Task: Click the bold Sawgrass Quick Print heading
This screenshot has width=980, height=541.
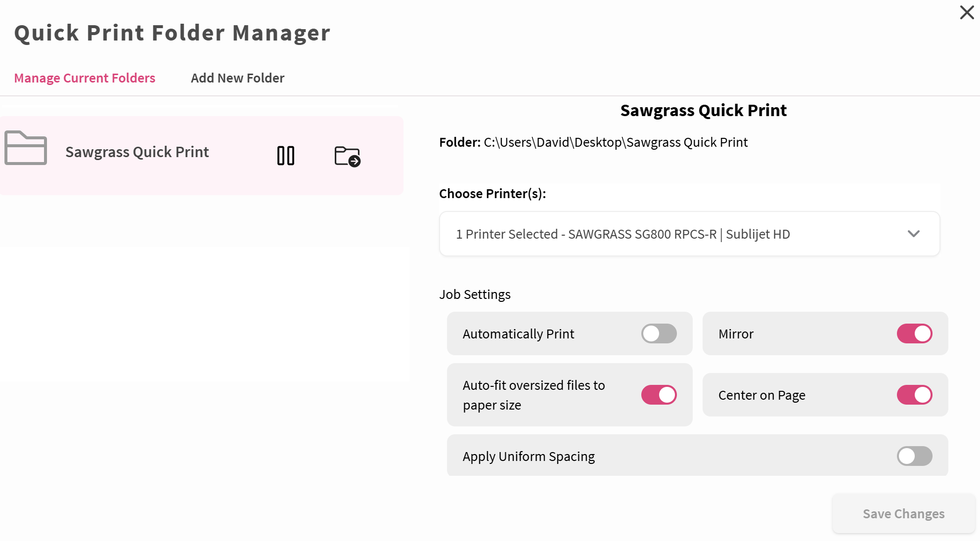Action: (x=703, y=110)
